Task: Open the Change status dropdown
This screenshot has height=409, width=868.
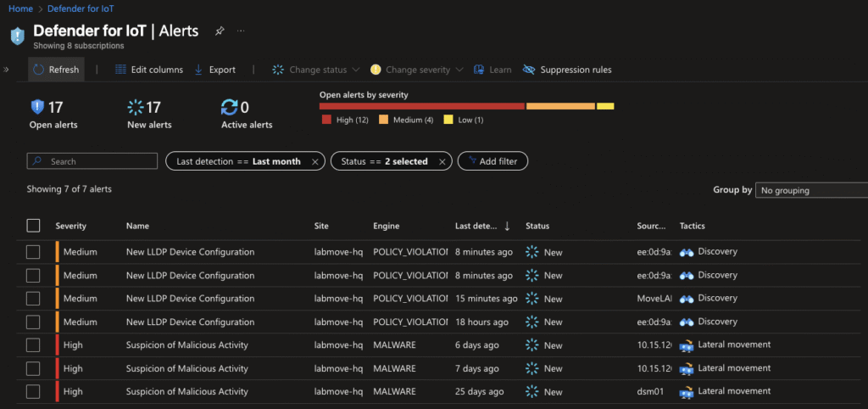Action: pyautogui.click(x=316, y=70)
